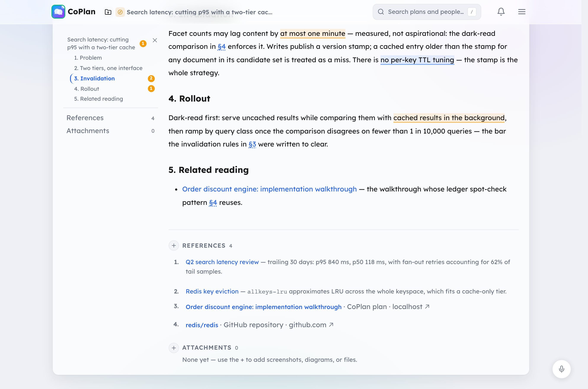Click 'allkeys-lru' code text in references
The image size is (588, 389).
point(267,292)
